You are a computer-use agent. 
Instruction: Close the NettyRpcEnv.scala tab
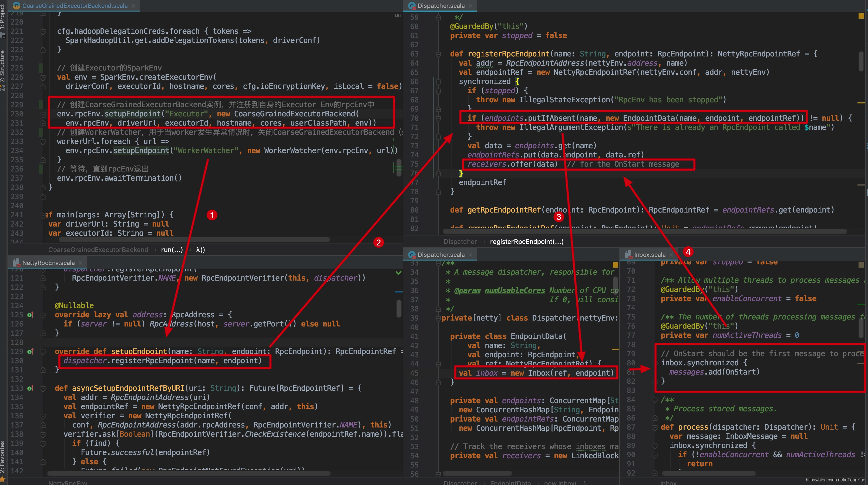click(x=80, y=262)
